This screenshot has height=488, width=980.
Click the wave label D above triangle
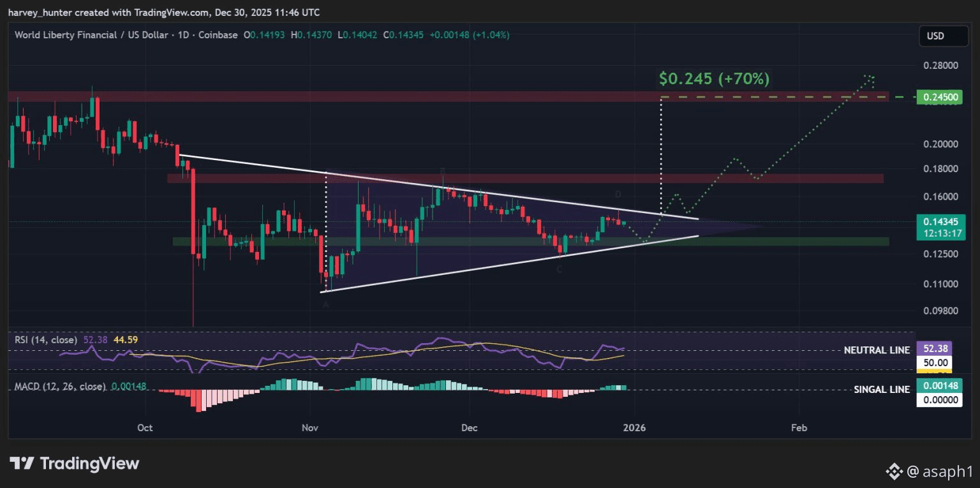point(618,193)
